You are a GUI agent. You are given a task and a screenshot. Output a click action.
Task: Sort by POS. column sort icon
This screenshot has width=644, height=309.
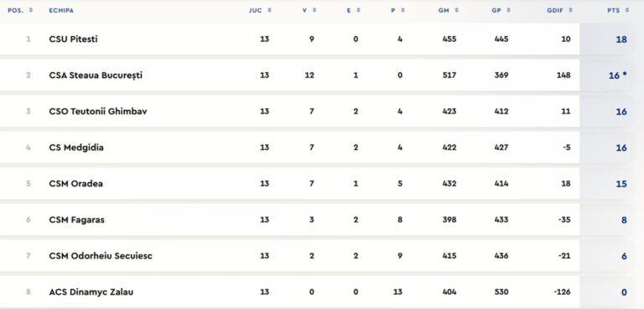pos(32,10)
